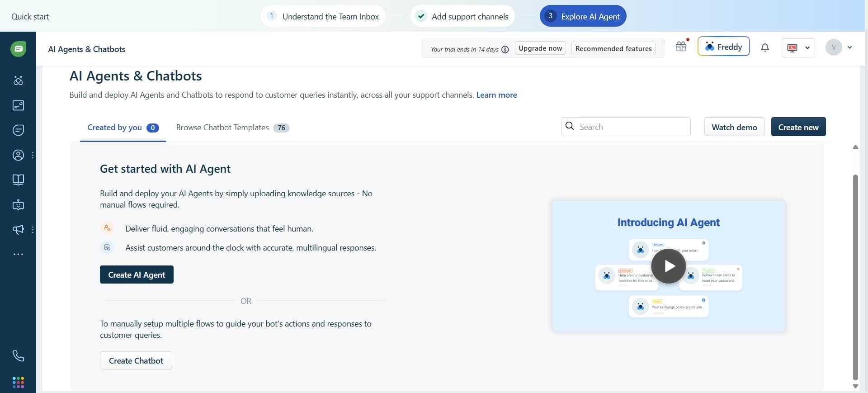
Task: Click the scrollbar down arrow
Action: [855, 386]
